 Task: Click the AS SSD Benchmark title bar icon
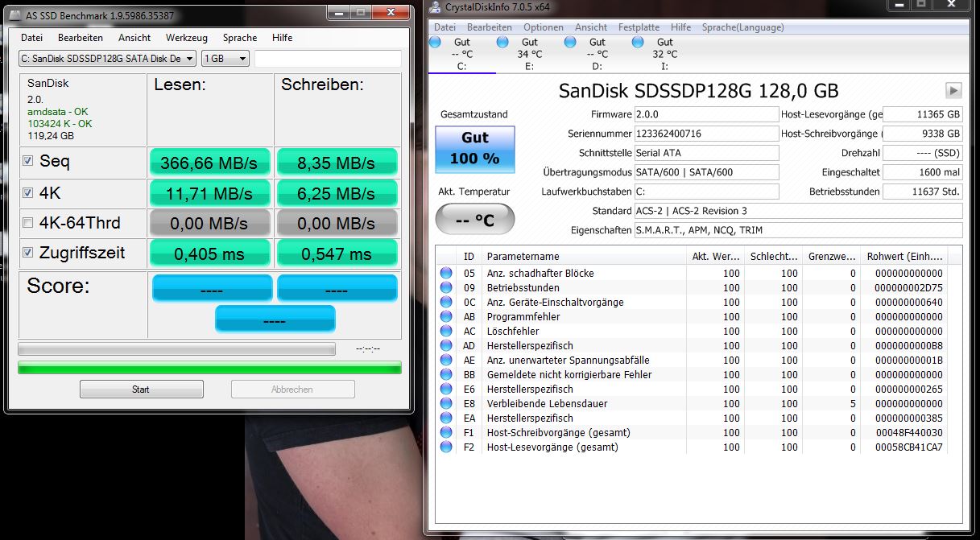click(x=16, y=15)
